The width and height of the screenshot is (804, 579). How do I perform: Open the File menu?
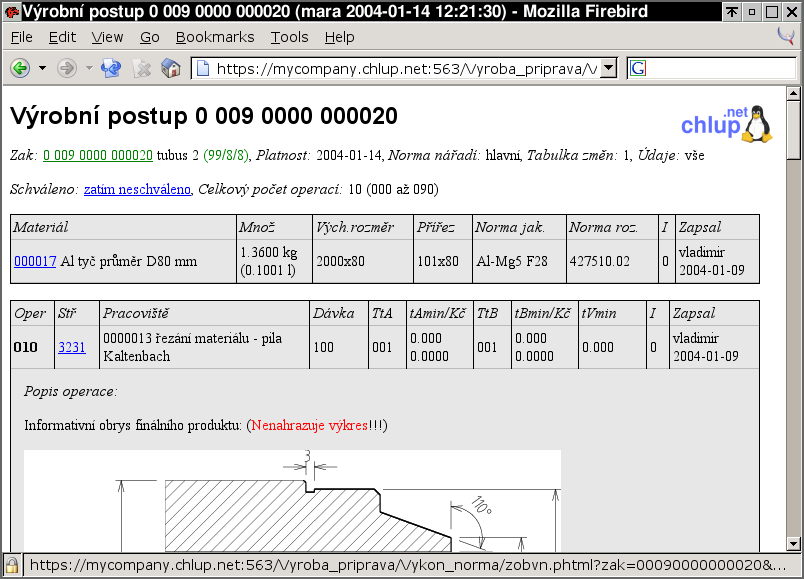tap(22, 37)
